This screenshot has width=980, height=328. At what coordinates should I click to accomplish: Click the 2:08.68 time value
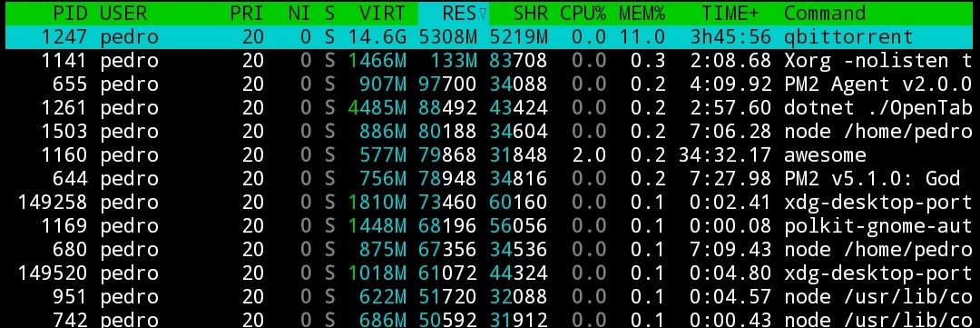click(730, 61)
